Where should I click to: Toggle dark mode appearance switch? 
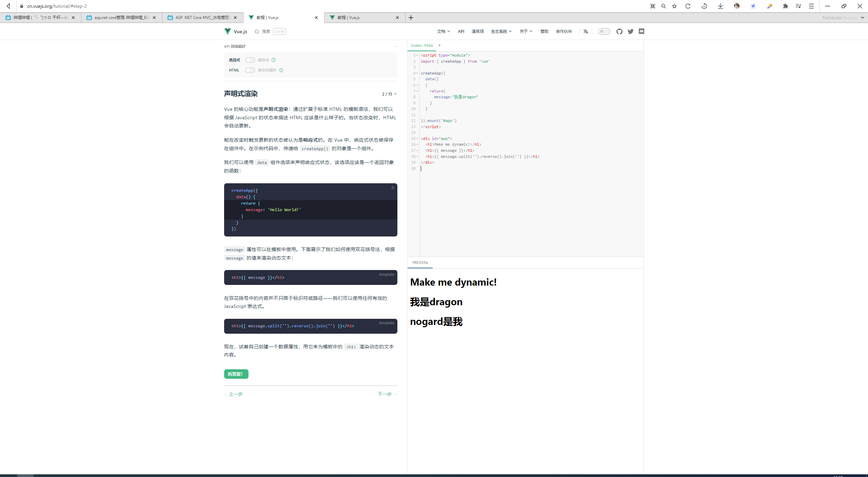click(604, 32)
